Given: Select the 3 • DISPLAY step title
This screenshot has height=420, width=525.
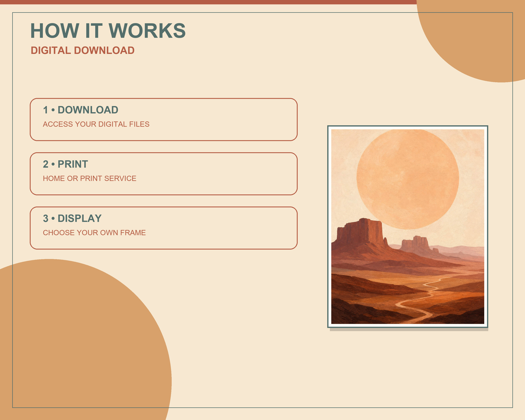Looking at the screenshot, I should pos(72,218).
